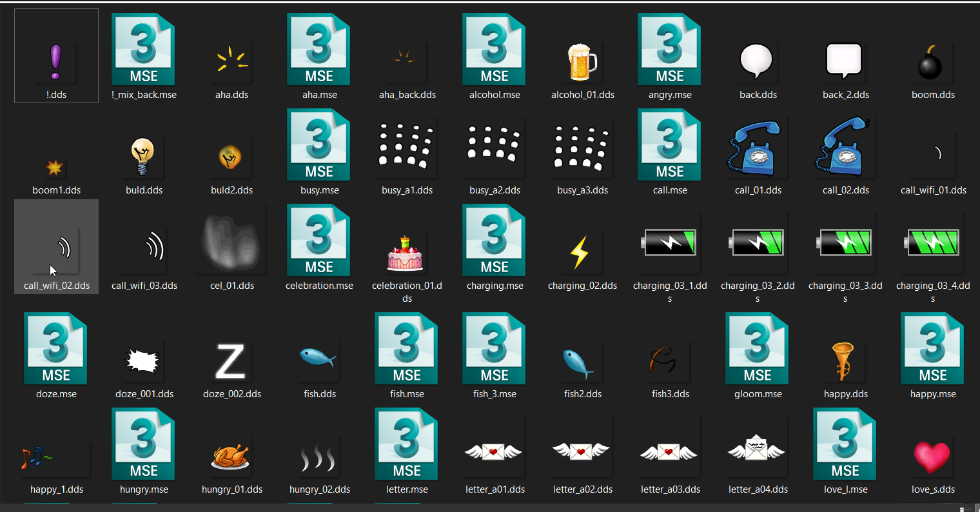Click the call_wifi_01.dds file name
Screen dimensions: 980x512
tap(933, 190)
